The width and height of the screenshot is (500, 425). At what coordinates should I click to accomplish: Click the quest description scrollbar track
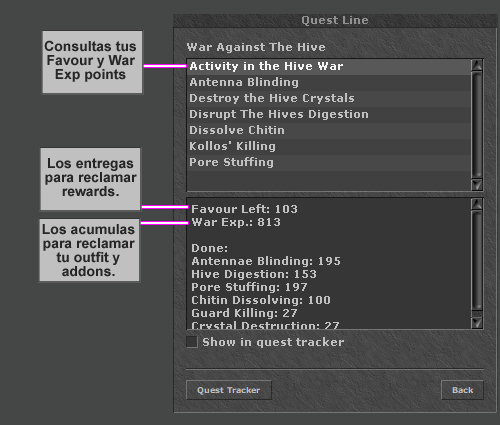477,263
